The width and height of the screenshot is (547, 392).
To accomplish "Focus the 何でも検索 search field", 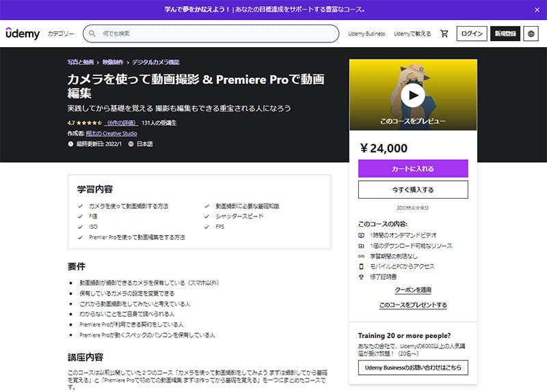I will [x=211, y=33].
